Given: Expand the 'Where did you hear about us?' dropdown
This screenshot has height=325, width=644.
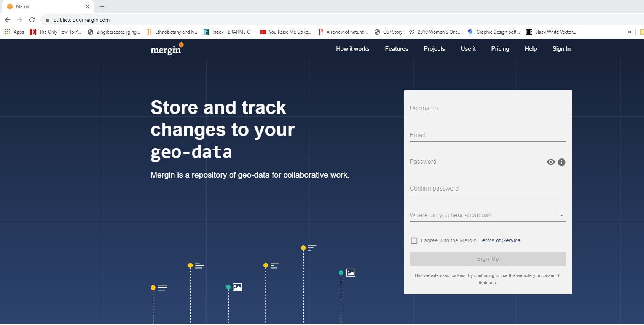Looking at the screenshot, I should pyautogui.click(x=488, y=215).
